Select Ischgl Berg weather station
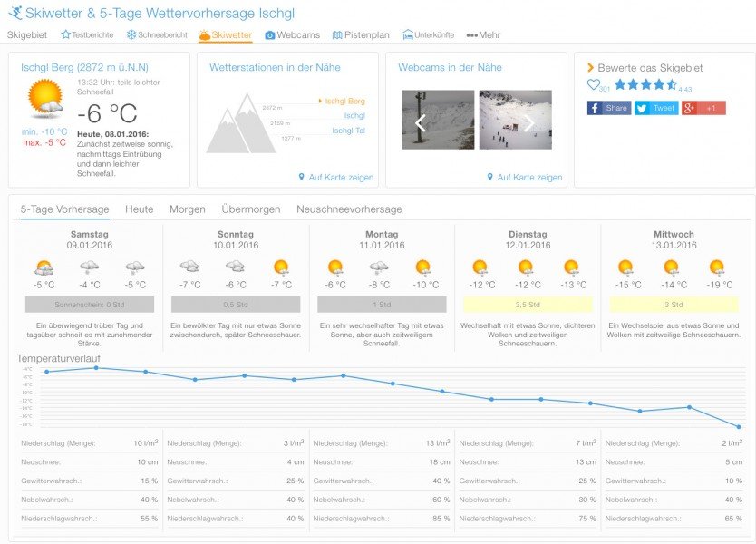 [344, 101]
